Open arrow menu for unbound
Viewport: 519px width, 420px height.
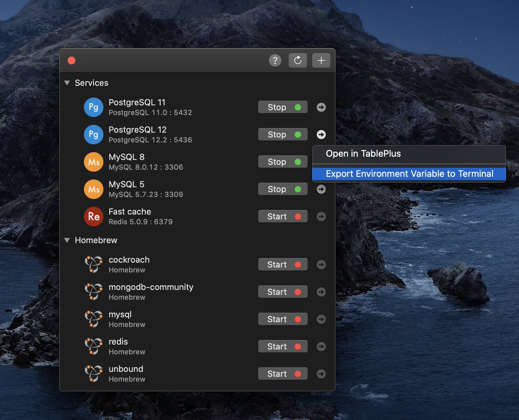pos(321,373)
